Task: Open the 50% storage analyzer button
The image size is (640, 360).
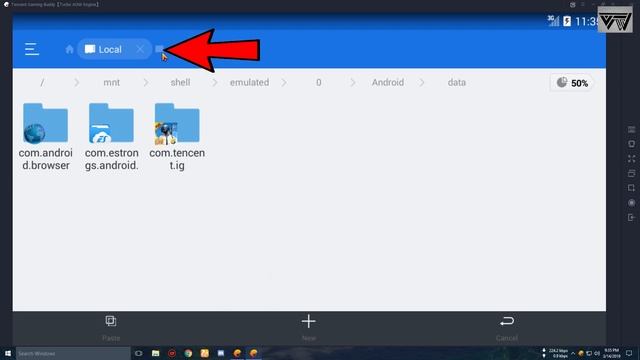Action: pos(572,83)
